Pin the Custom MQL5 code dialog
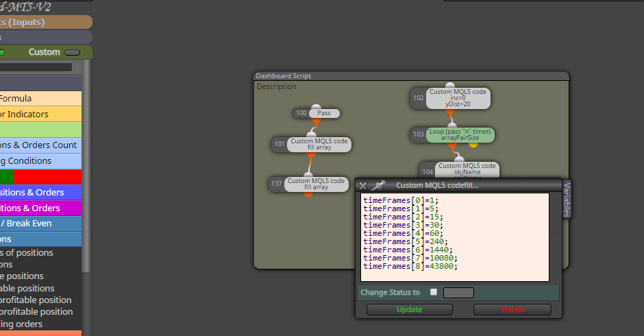This screenshot has width=644, height=336. point(378,185)
